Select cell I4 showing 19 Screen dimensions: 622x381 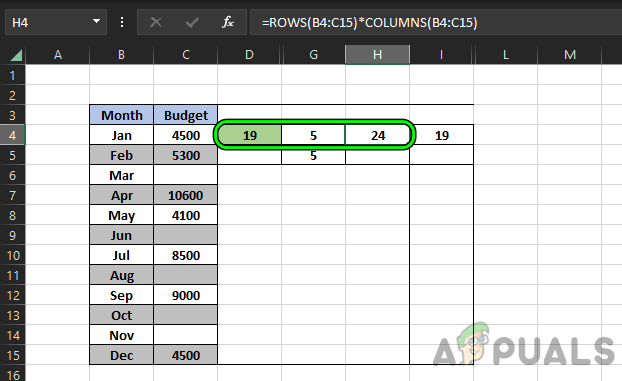coord(442,135)
